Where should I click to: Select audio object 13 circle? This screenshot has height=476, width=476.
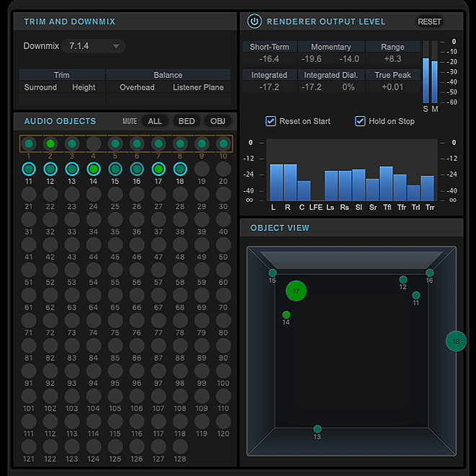72,169
